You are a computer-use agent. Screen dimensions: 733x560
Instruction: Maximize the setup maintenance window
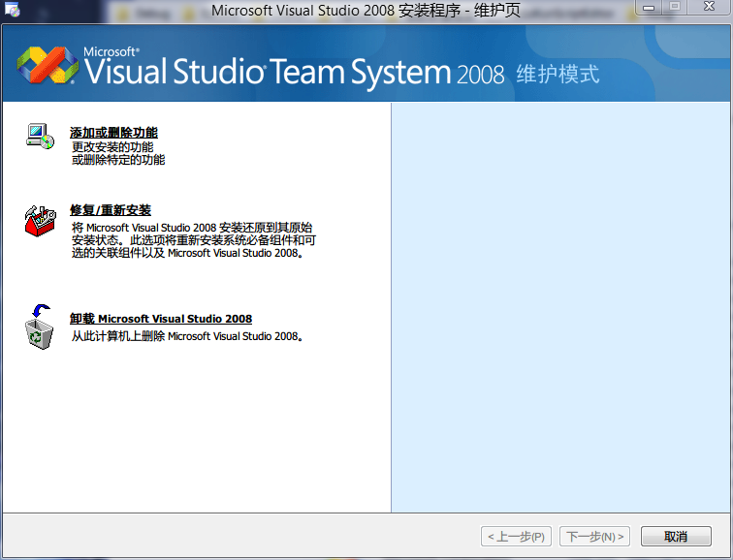675,8
